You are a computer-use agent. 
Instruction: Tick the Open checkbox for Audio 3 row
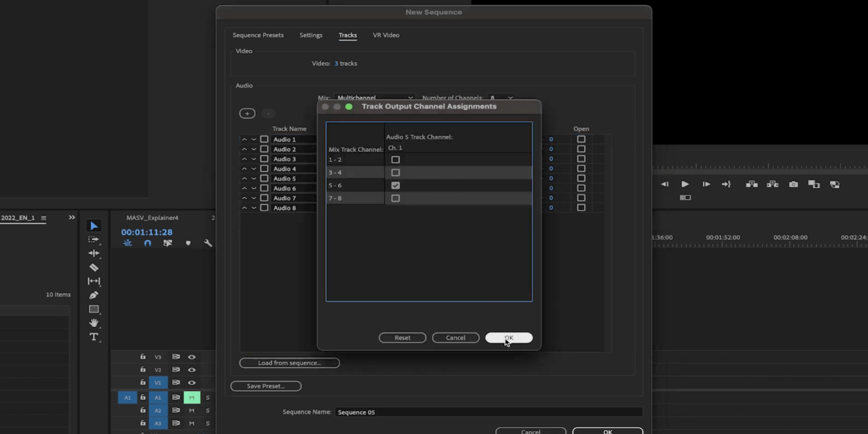[x=581, y=159]
